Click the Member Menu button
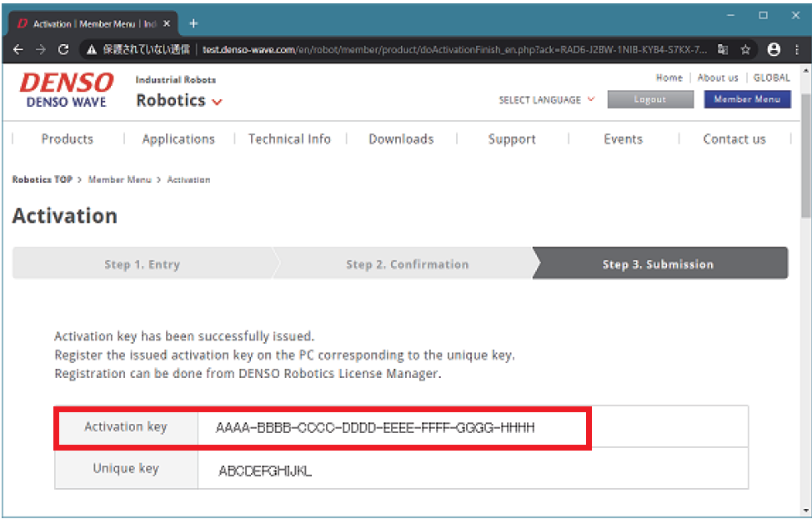This screenshot has width=812, height=519. coord(747,99)
